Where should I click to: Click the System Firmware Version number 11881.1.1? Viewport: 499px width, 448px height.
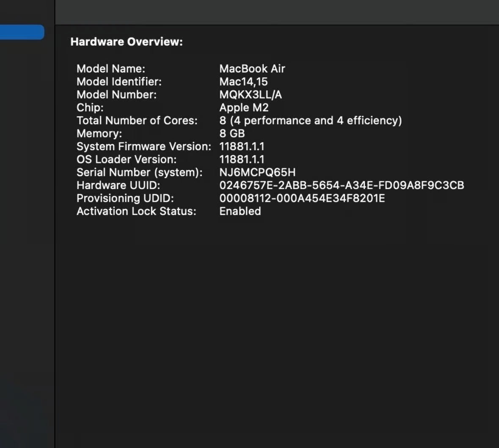(242, 146)
